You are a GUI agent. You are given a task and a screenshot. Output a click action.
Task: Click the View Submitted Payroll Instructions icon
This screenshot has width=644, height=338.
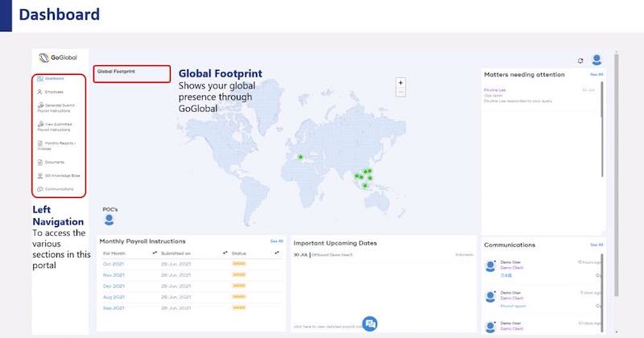(41, 124)
